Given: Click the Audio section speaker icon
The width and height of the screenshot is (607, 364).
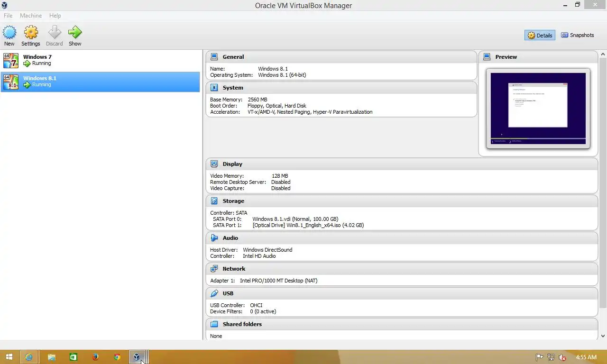Looking at the screenshot, I should tap(214, 238).
